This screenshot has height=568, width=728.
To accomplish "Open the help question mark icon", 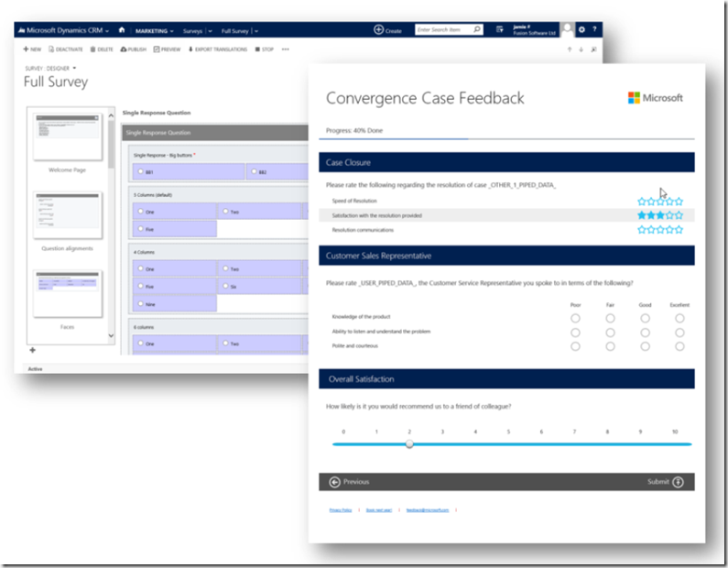I will coord(594,29).
